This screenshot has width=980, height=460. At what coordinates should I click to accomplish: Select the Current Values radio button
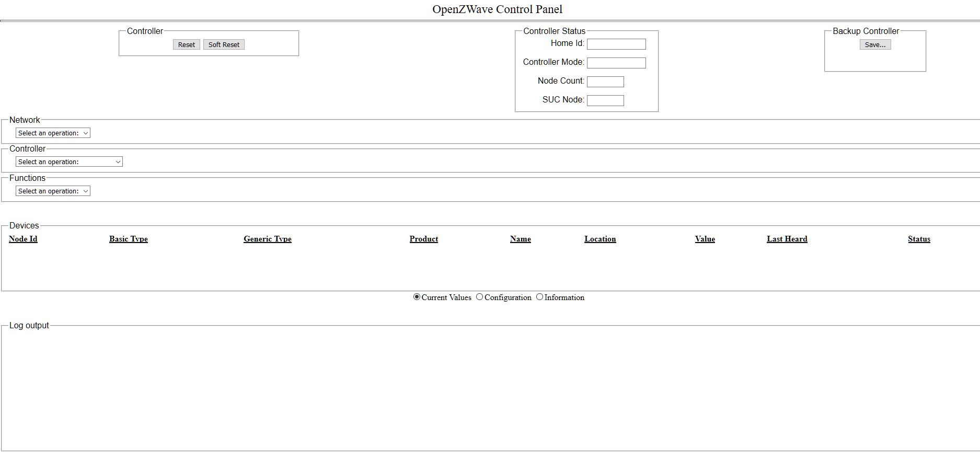pos(417,297)
